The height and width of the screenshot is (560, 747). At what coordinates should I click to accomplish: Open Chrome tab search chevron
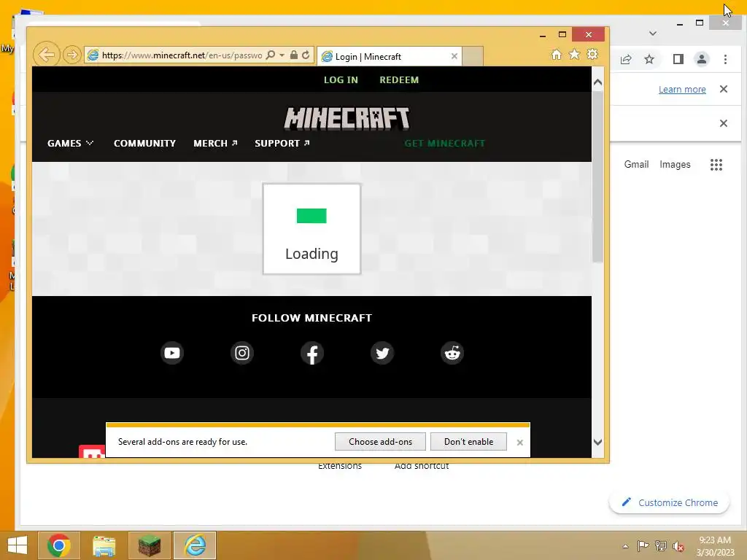pyautogui.click(x=653, y=34)
